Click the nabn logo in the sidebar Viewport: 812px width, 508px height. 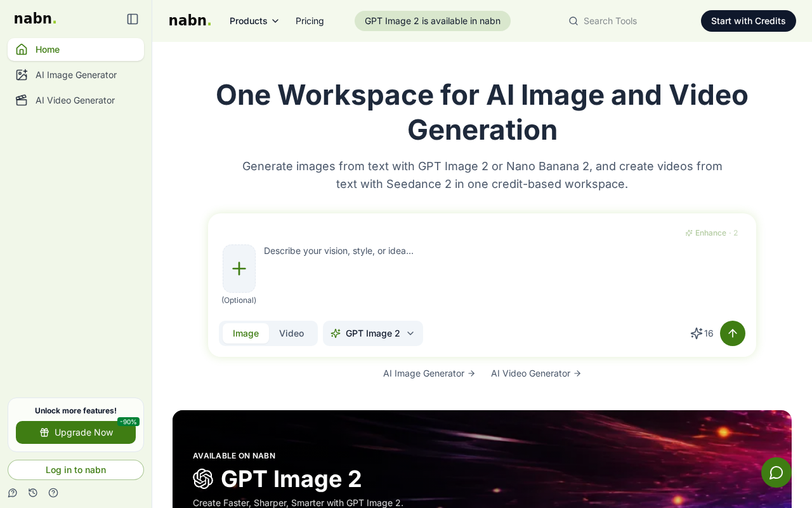coord(36,18)
